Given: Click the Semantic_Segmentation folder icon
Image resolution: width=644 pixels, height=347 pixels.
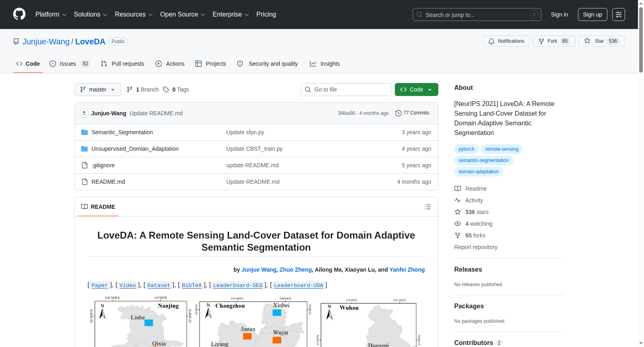Looking at the screenshot, I should pyautogui.click(x=85, y=132).
